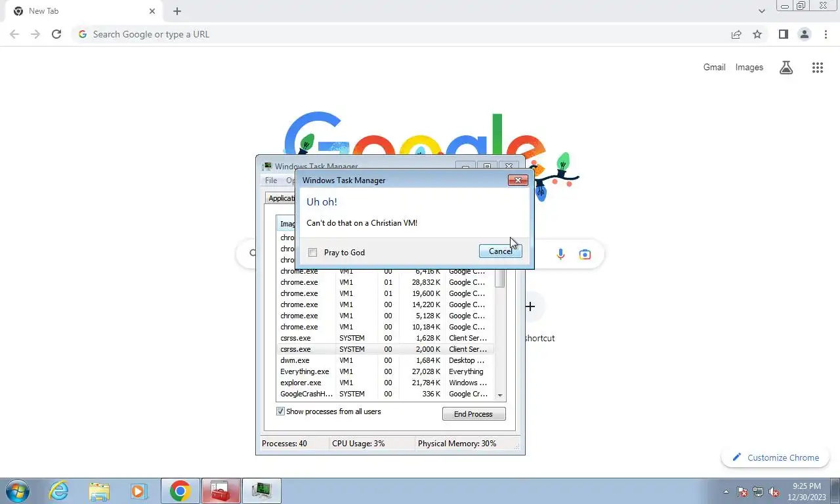Click the 27,028 K memory cell
The image size is (840, 504).
pyautogui.click(x=426, y=371)
